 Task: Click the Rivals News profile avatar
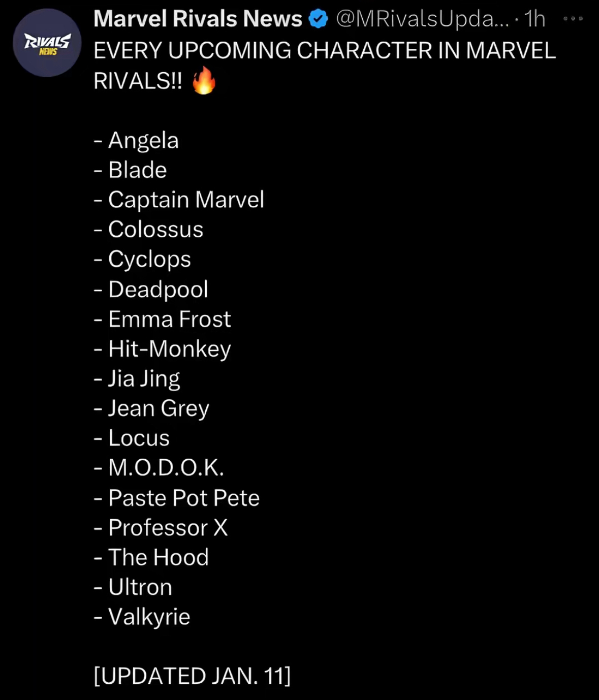tap(47, 43)
